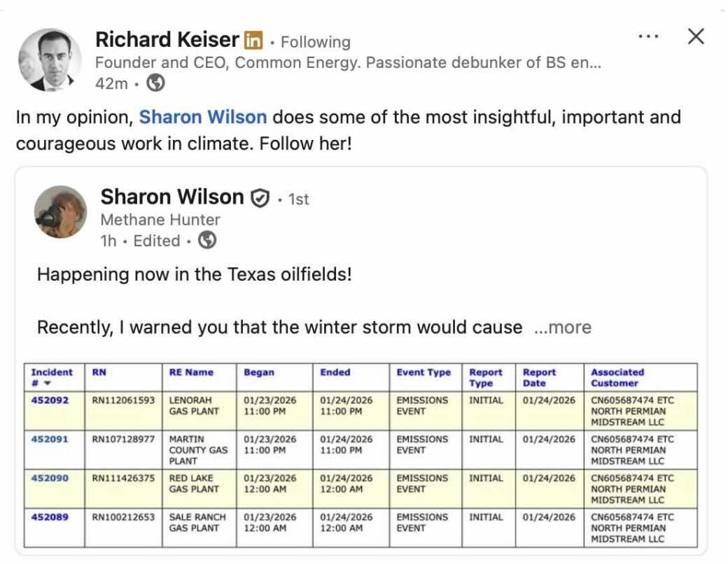Click the globe icon next to Edited
The width and height of the screenshot is (728, 564).
tap(207, 241)
